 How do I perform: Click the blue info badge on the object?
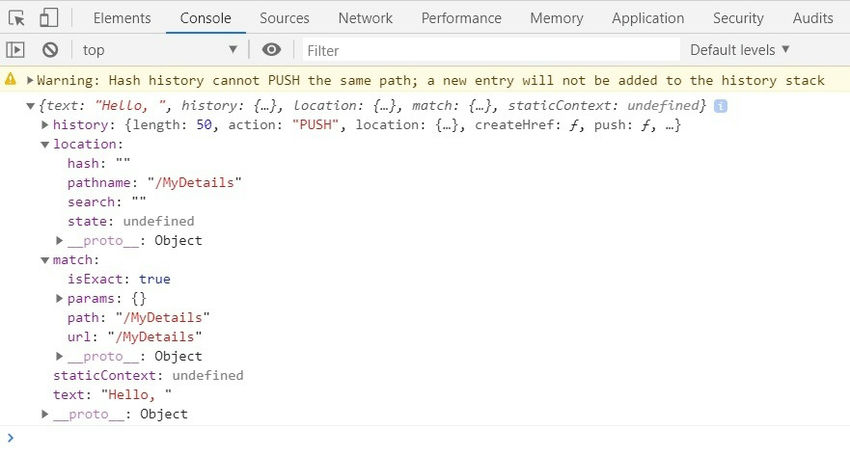point(720,106)
